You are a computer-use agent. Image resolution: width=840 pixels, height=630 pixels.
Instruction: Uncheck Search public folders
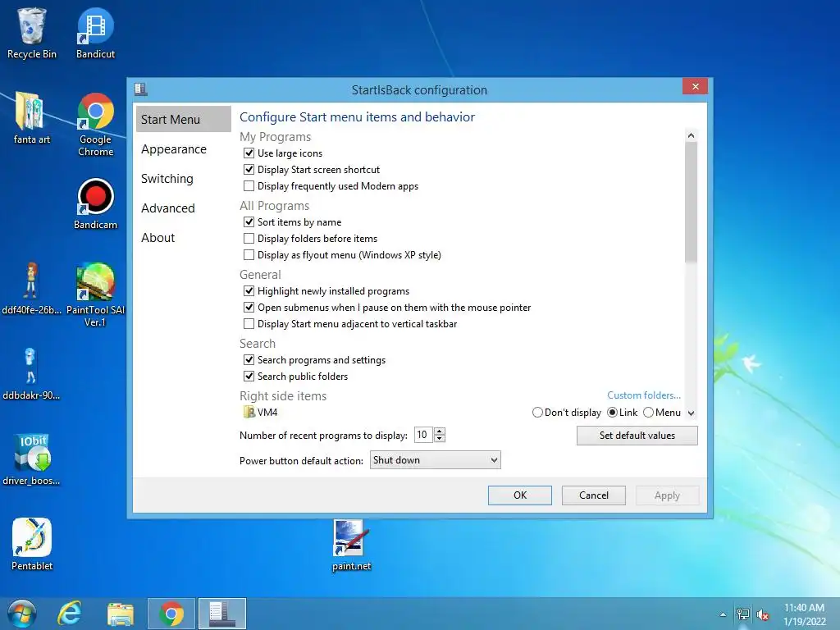(249, 376)
